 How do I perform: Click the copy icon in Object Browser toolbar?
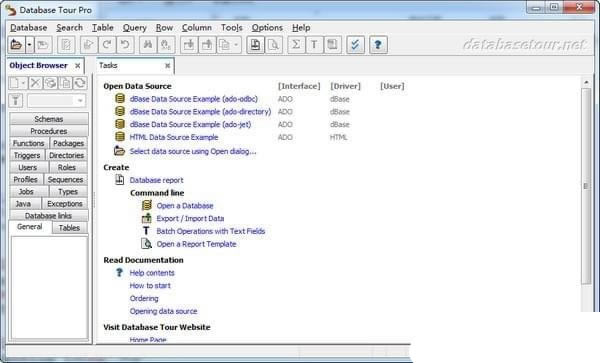point(65,83)
